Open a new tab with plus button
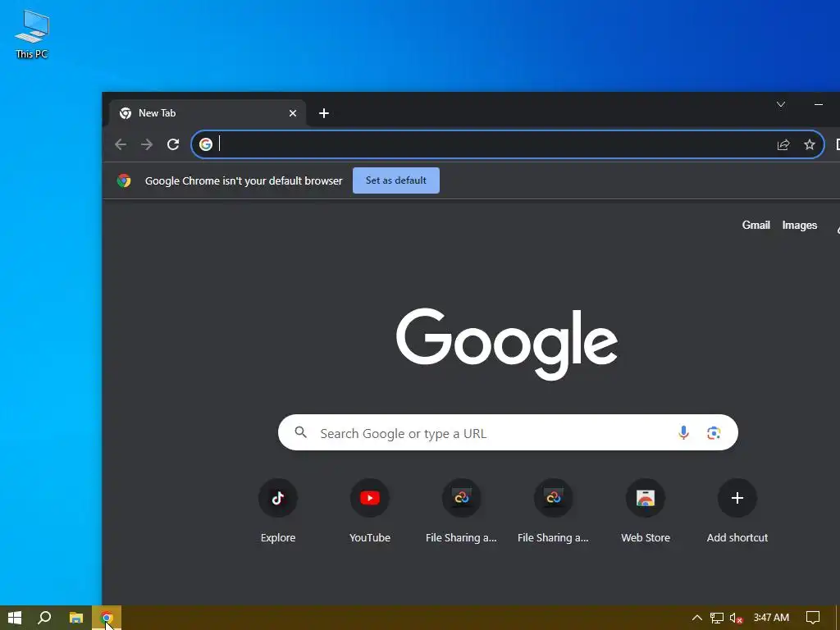840x630 pixels. pyautogui.click(x=323, y=113)
